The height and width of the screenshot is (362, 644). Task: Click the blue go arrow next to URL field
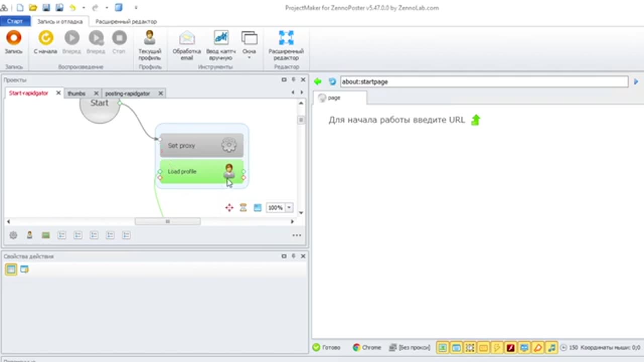pyautogui.click(x=635, y=81)
